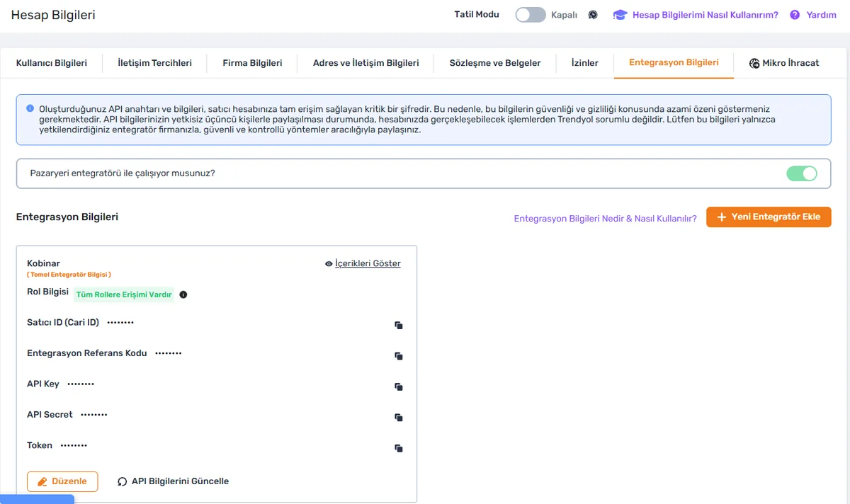This screenshot has width=850, height=504.
Task: Click the info icon next to Rol Bilgisi
Action: tap(183, 294)
